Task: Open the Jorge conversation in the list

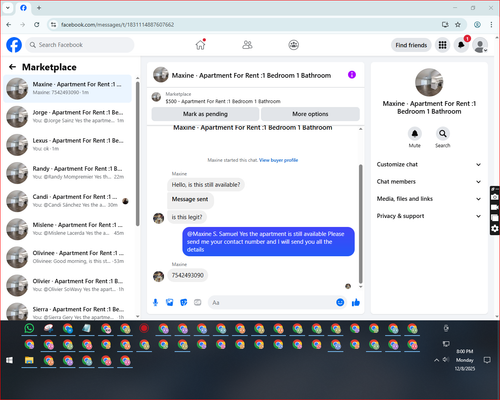Action: tap(68, 116)
